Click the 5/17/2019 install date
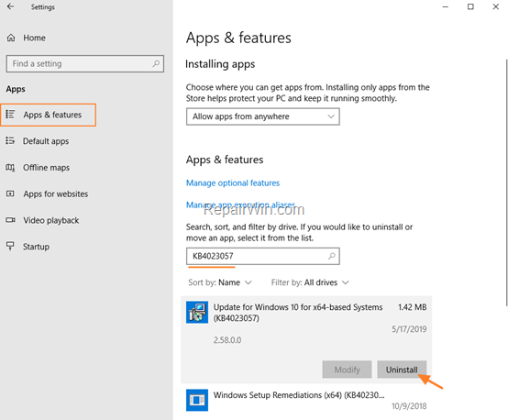 tap(409, 329)
